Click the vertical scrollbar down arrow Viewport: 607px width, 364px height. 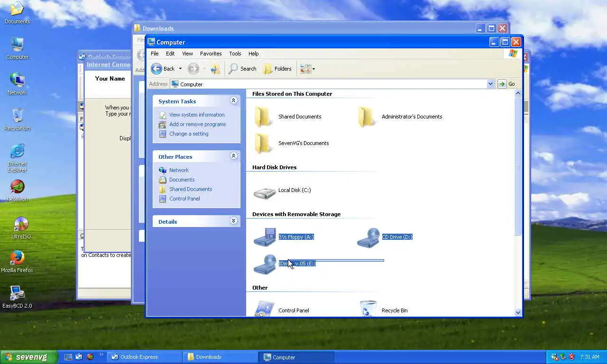518,312
